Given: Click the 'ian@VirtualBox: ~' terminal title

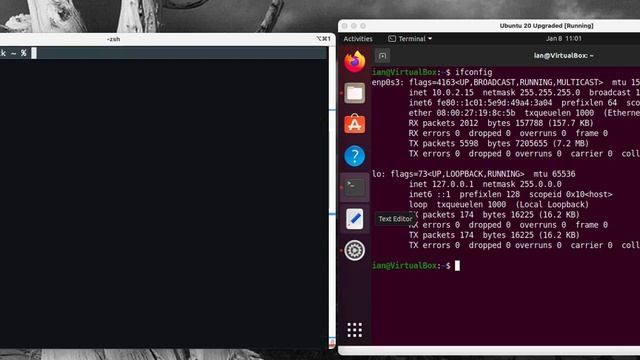Looking at the screenshot, I should pos(563,56).
